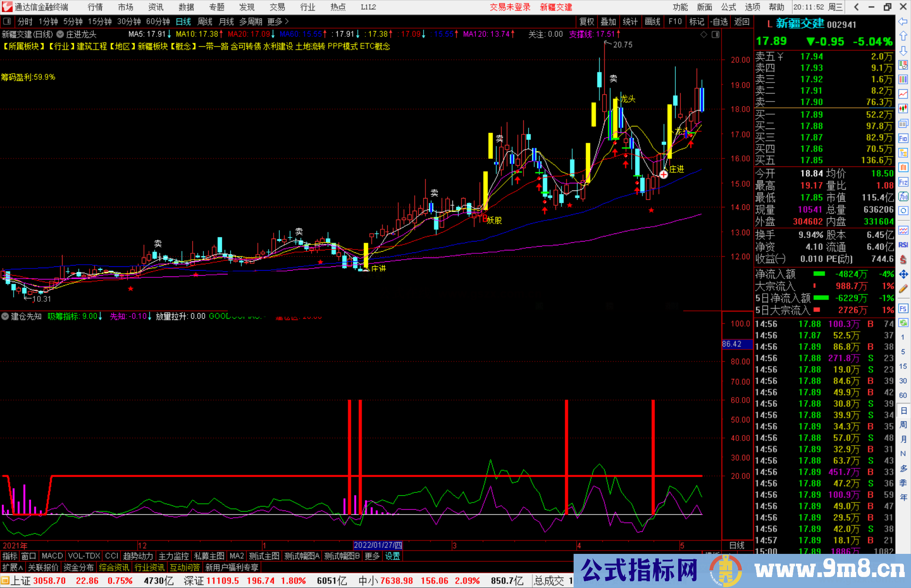Click the green refresh icon in sidebar
This screenshot has height=588, width=911.
click(903, 323)
